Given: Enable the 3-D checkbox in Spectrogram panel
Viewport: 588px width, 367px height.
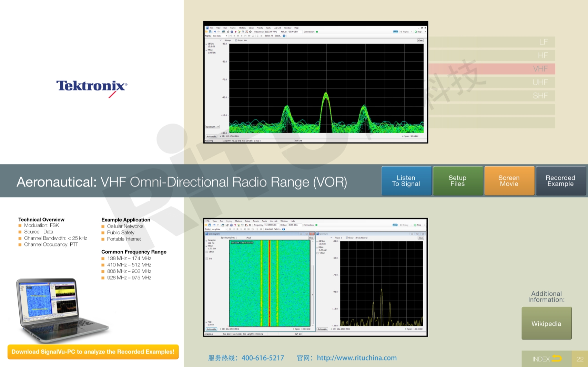Looking at the screenshot, I should [x=207, y=259].
